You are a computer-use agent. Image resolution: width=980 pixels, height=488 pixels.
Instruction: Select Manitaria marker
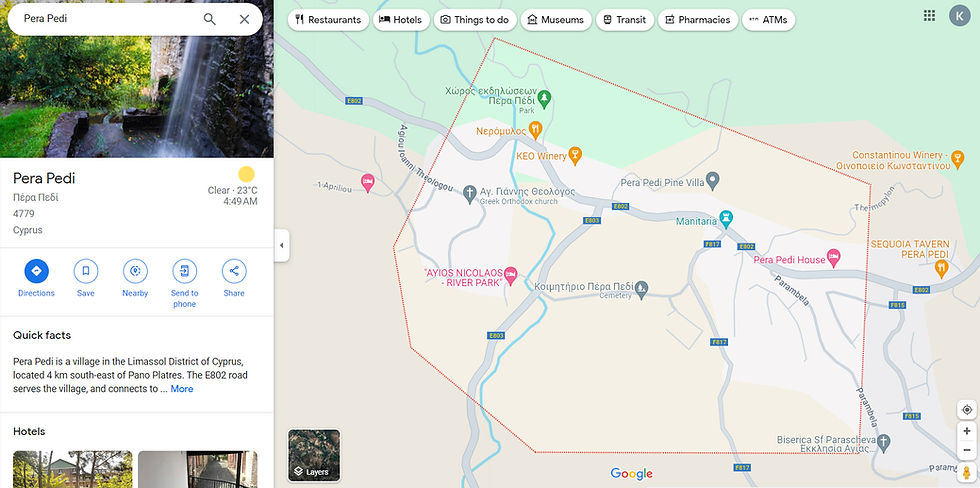(725, 219)
